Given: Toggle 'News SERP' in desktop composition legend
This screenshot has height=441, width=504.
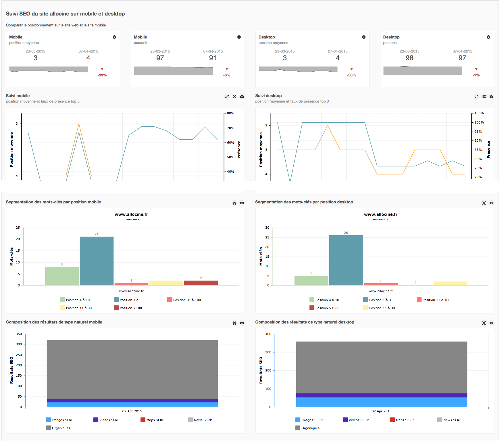Looking at the screenshot, I should [x=449, y=420].
